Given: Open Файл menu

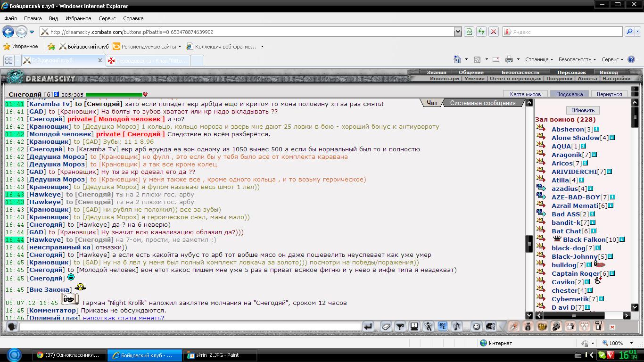Looking at the screenshot, I should click(10, 18).
